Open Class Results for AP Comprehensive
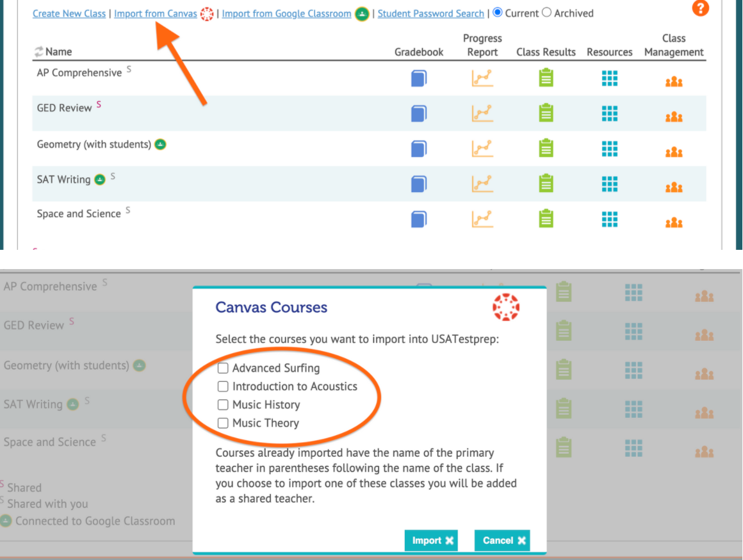 (x=546, y=78)
